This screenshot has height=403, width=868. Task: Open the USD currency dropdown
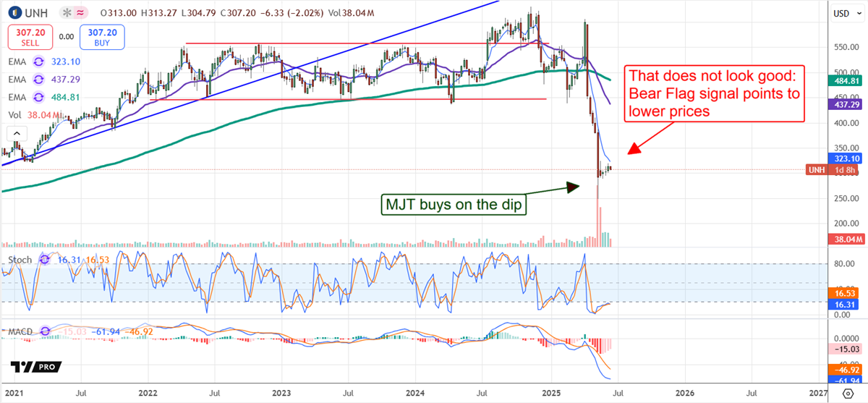(847, 13)
